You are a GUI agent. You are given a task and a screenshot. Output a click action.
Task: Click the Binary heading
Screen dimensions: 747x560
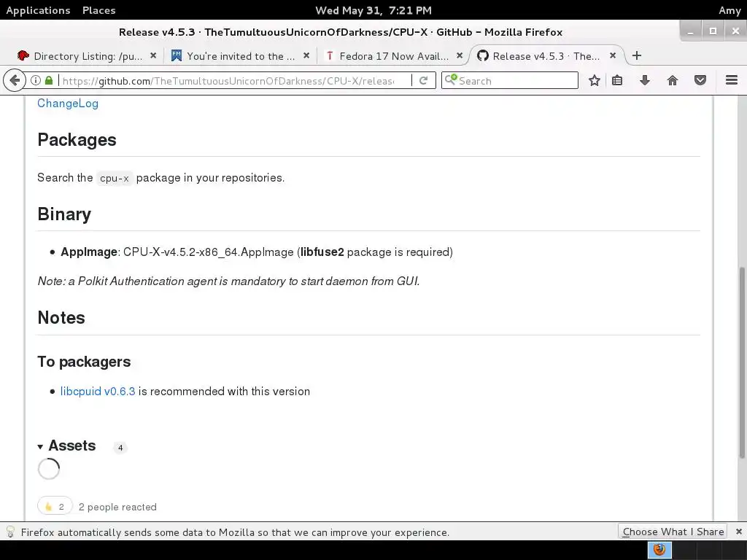pyautogui.click(x=64, y=214)
